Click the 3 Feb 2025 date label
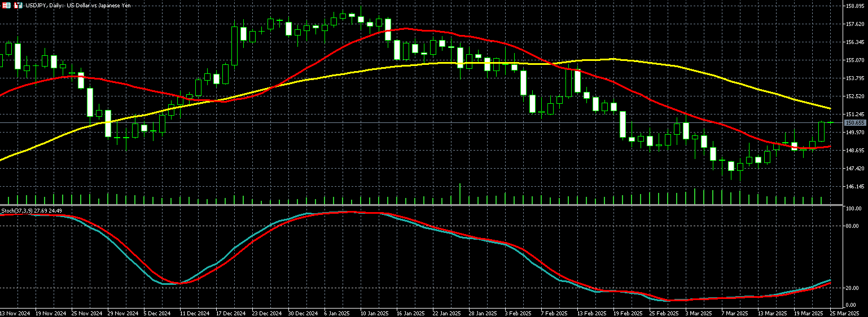This screenshot has height=317, width=868. tap(518, 313)
